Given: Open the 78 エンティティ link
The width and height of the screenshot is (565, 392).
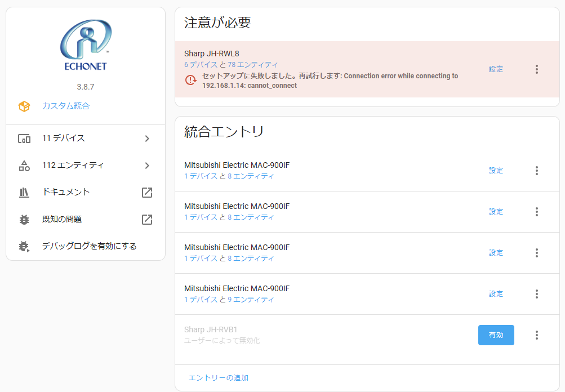Looking at the screenshot, I should (252, 65).
